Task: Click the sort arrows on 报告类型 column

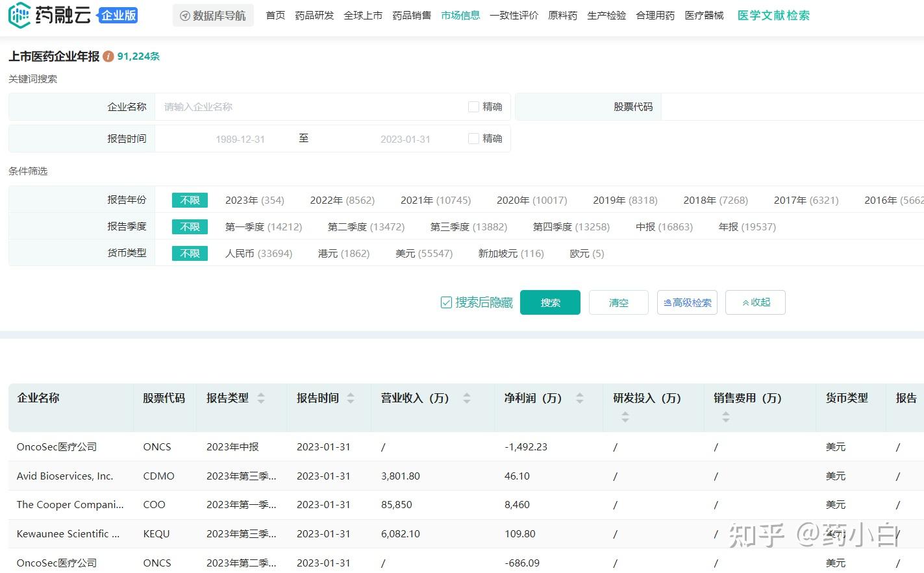Action: tap(261, 398)
